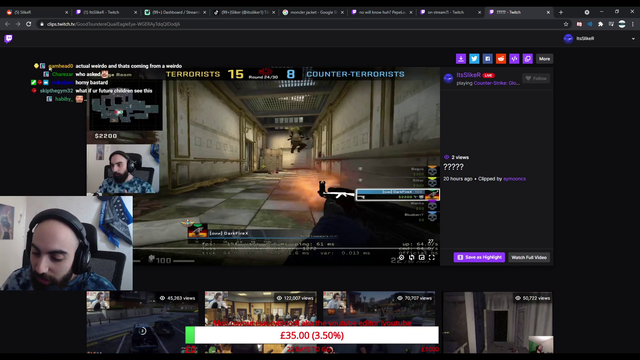The width and height of the screenshot is (640, 360).
Task: Click the Save as Highlight button
Action: (x=479, y=257)
